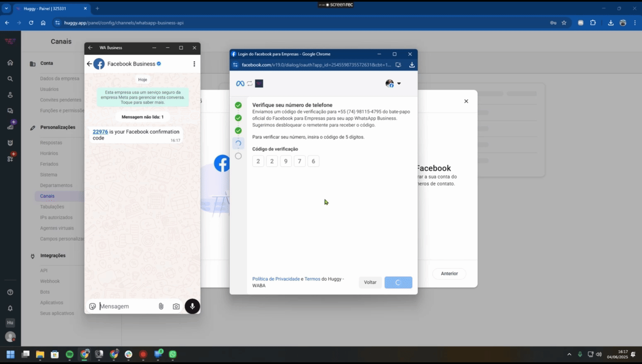Click the loading blue submit button
Image resolution: width=642 pixels, height=364 pixels.
398,283
